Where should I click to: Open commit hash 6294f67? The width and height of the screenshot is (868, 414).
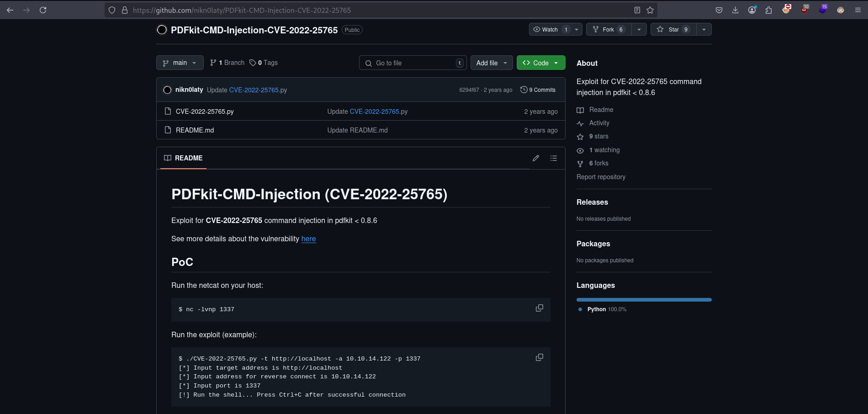point(469,90)
